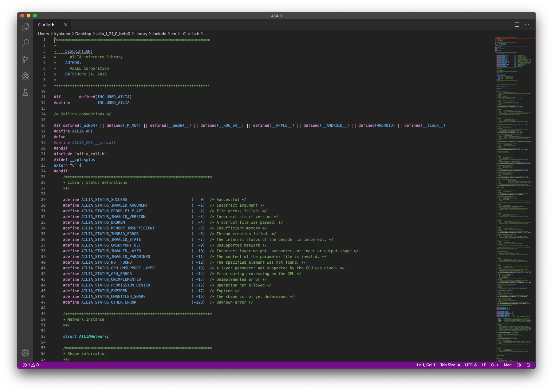Click the Calling conventions comment
553x392 pixels.
pos(82,114)
